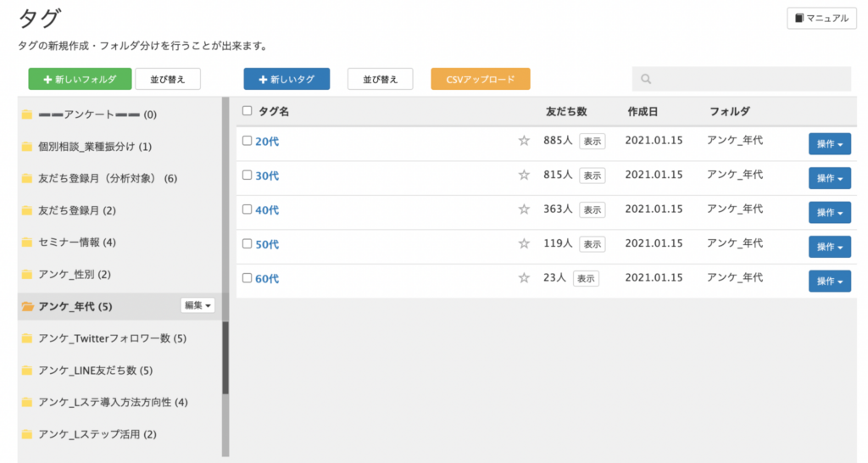
Task: Star the 20代 tag as favorite
Action: [x=524, y=141]
